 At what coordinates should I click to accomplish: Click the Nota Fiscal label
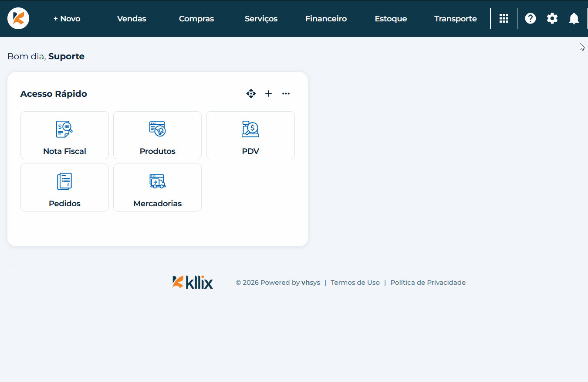pyautogui.click(x=64, y=151)
